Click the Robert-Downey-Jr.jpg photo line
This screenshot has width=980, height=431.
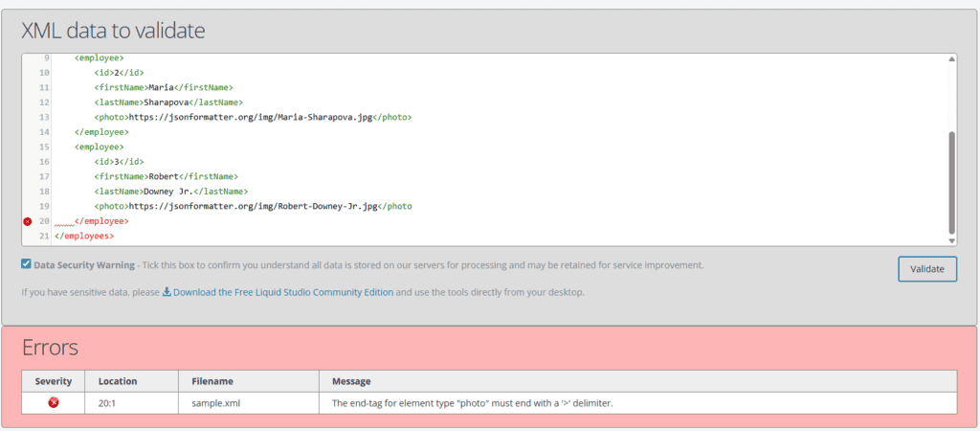(253, 206)
